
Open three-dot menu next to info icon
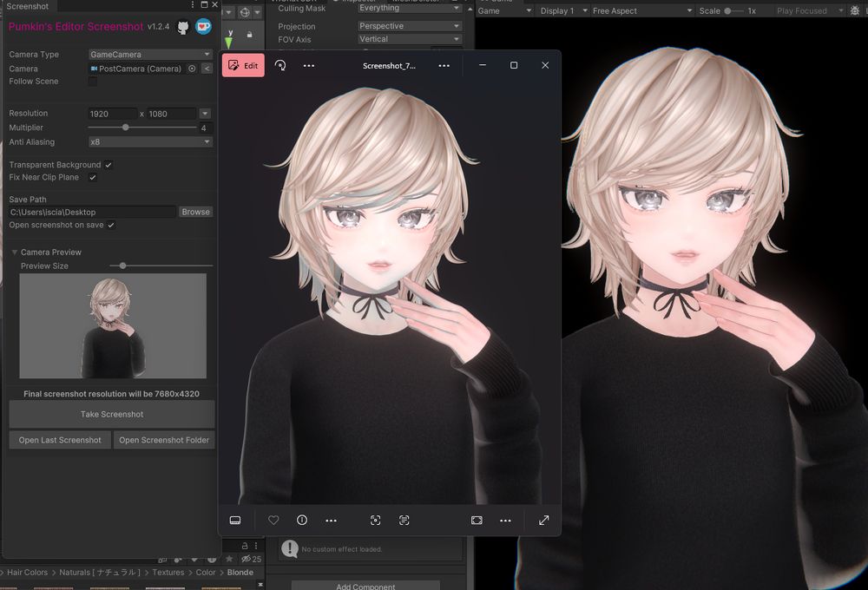[x=331, y=521]
